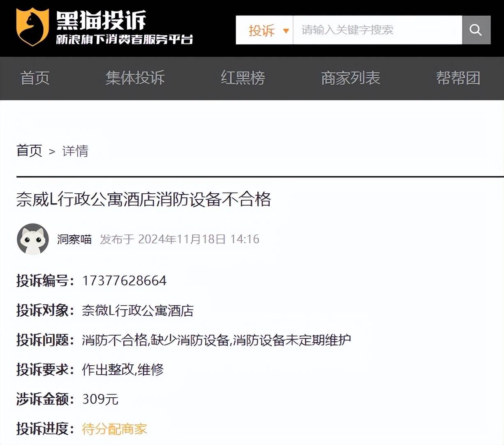
Task: Click the 首页 breadcrumb link
Action: tap(29, 151)
